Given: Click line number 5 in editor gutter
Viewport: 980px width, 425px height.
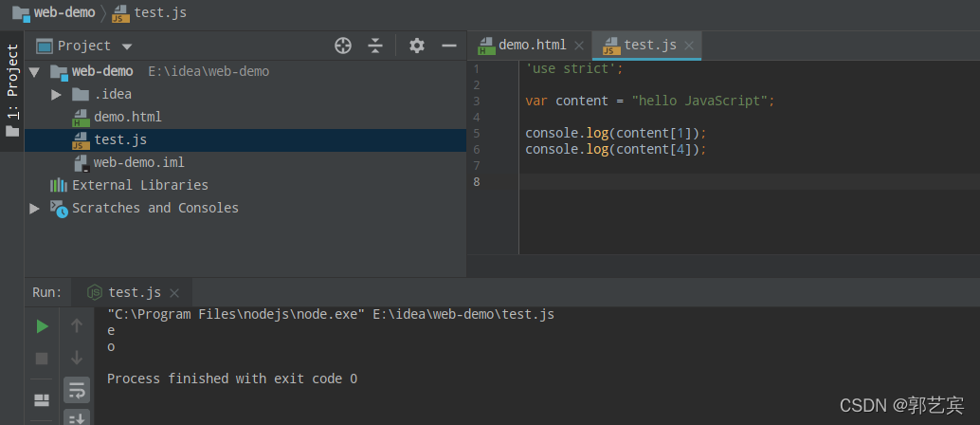Looking at the screenshot, I should (477, 134).
